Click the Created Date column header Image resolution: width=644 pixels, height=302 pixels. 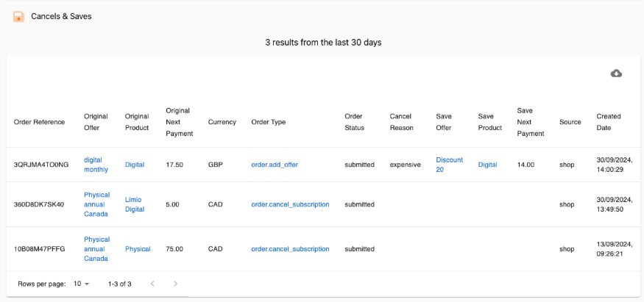[x=609, y=122]
